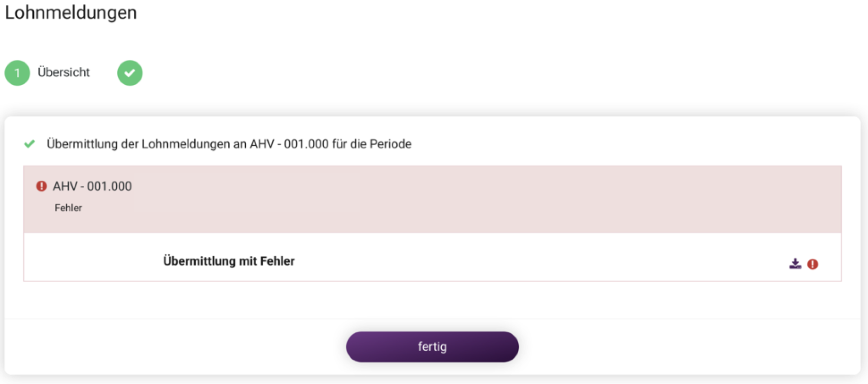This screenshot has height=384, width=868.
Task: Select the Übermittlung mit Fehler row
Action: point(432,257)
